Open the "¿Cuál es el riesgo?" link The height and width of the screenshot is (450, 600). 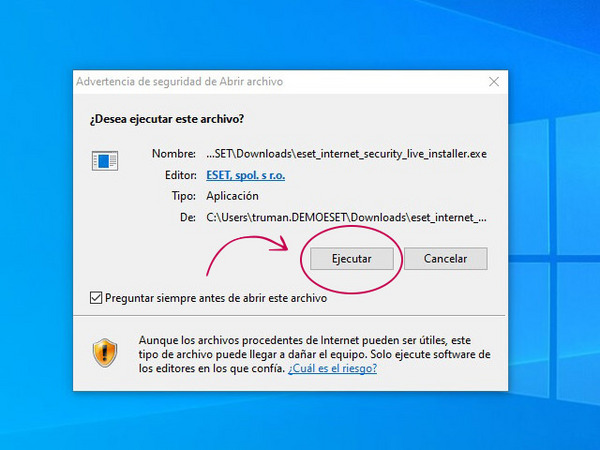pyautogui.click(x=332, y=368)
